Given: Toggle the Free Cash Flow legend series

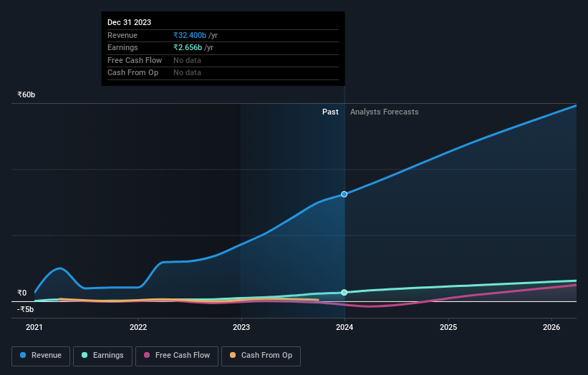Looking at the screenshot, I should [177, 356].
